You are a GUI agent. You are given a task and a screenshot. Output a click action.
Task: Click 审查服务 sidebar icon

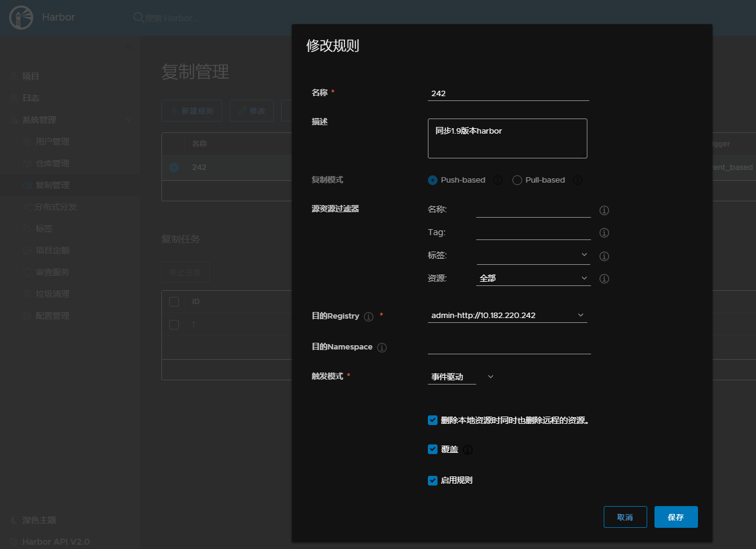pyautogui.click(x=27, y=272)
